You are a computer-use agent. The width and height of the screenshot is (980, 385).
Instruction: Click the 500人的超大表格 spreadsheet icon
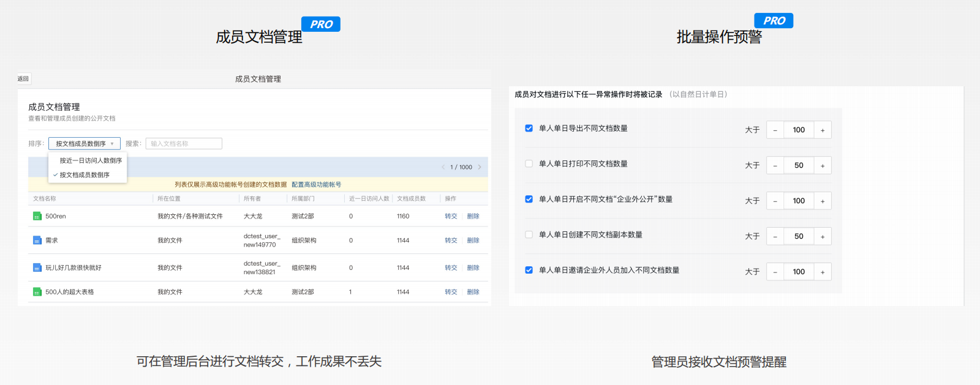37,292
